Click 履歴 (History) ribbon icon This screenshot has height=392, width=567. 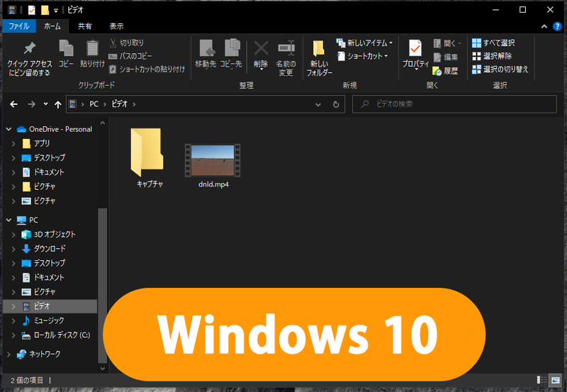tap(446, 71)
